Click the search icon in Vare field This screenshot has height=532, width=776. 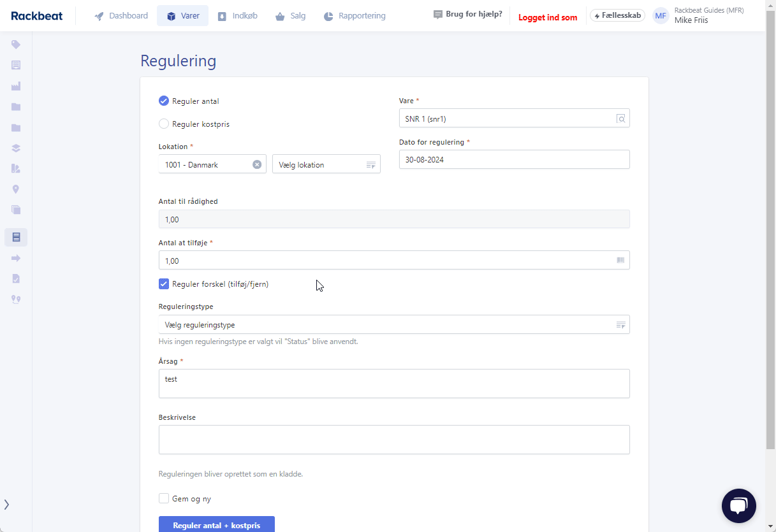click(620, 119)
